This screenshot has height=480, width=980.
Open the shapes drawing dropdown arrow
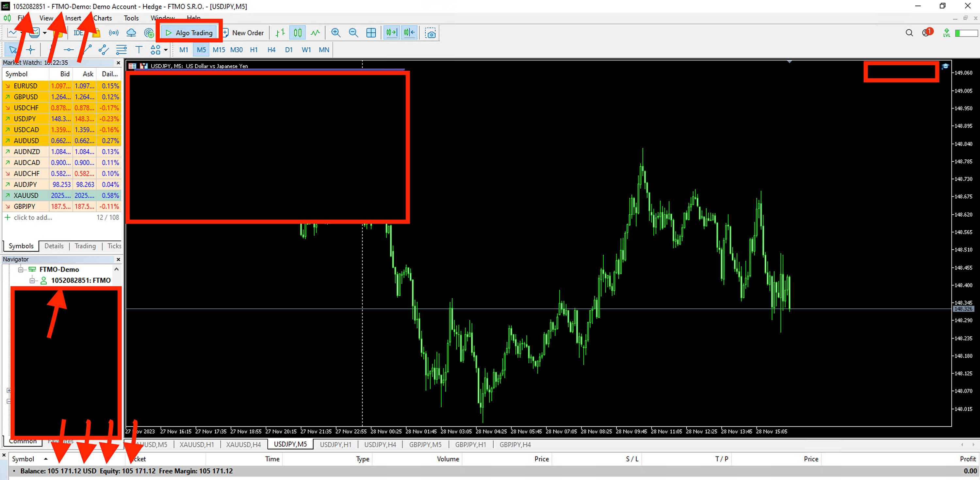[x=166, y=50]
